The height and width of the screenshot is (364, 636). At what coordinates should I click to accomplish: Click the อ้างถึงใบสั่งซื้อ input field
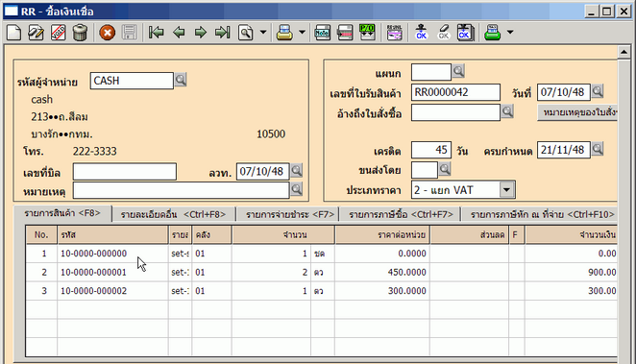coord(455,112)
